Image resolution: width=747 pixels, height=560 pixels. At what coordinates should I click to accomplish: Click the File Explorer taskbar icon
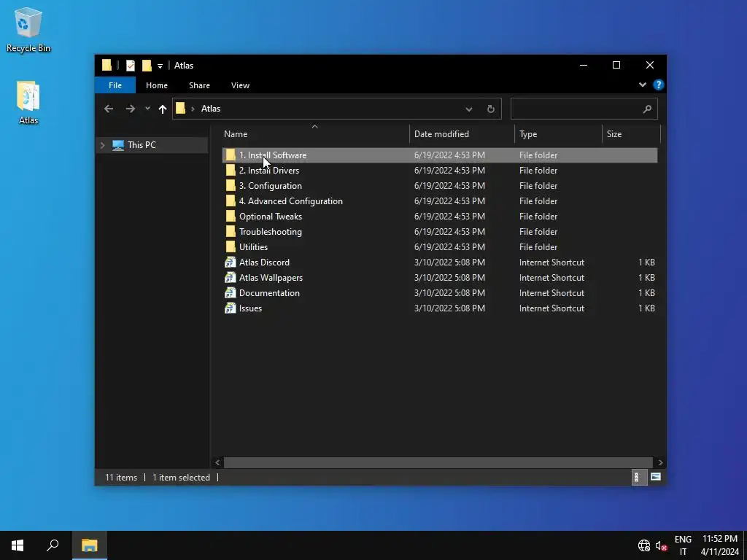(89, 545)
